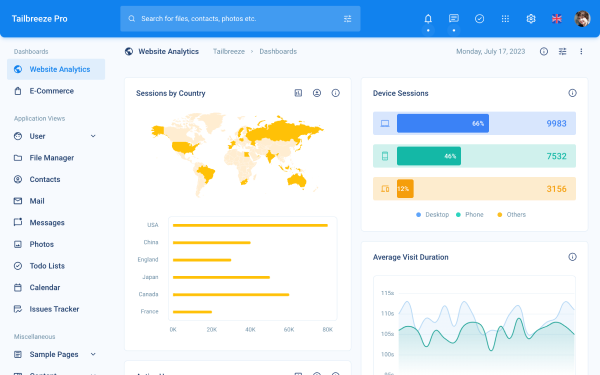Viewport: 600px width, 375px height.
Task: Open page header filter sliders icon
Action: (562, 51)
